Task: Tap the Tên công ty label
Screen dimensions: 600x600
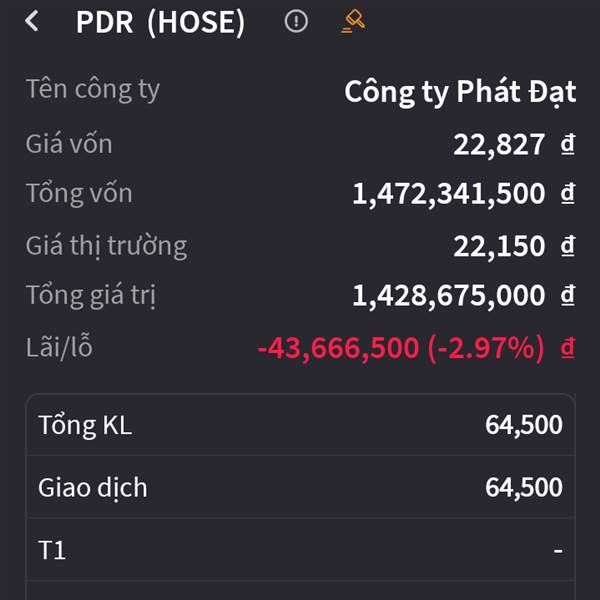Action: pyautogui.click(x=92, y=90)
